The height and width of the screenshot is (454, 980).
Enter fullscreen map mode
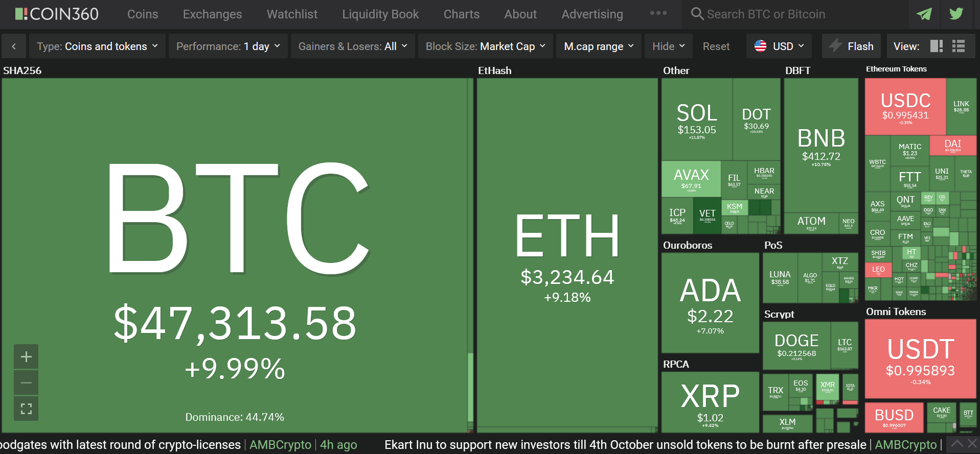point(26,409)
